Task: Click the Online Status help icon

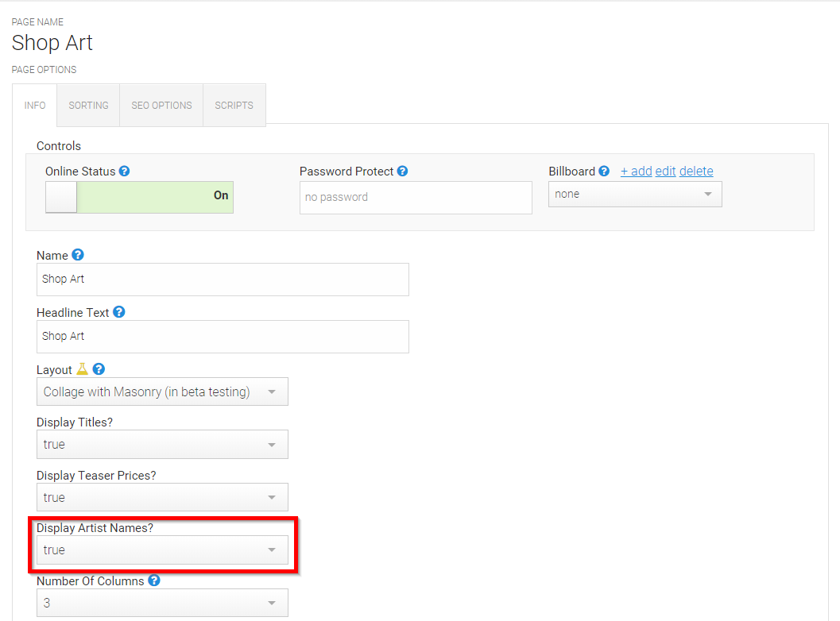Action: (x=124, y=171)
